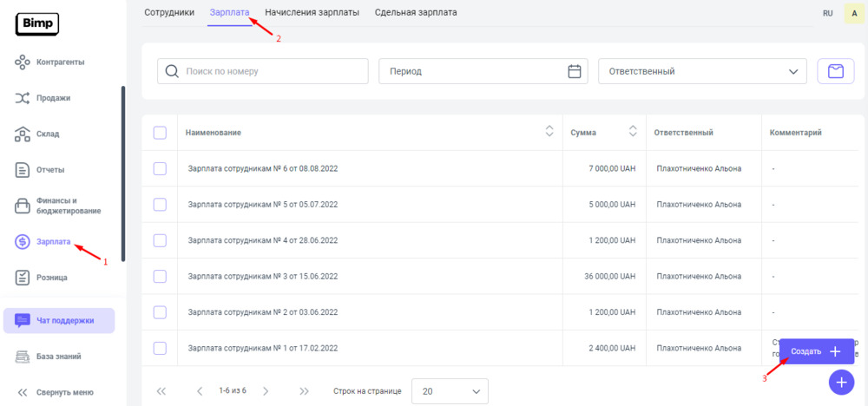Image resolution: width=868 pixels, height=406 pixels.
Task: Check the row for Зарплата сотрудникам № 6
Action: click(x=160, y=168)
